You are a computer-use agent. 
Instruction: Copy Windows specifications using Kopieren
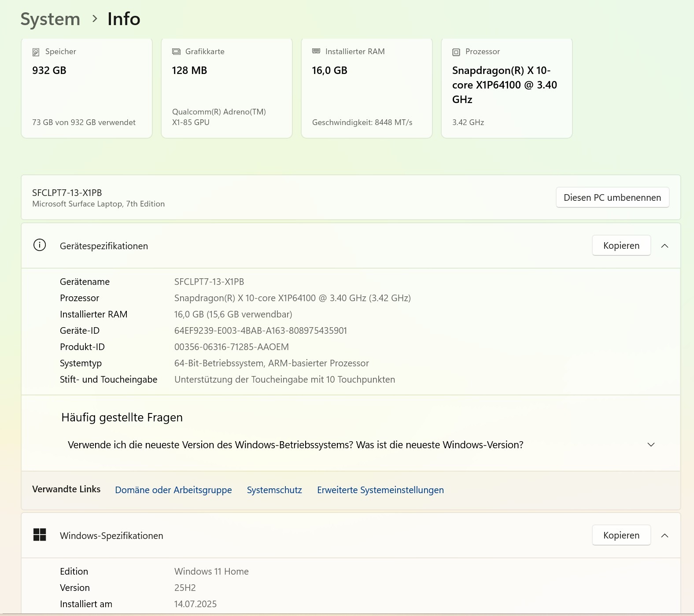click(x=621, y=535)
